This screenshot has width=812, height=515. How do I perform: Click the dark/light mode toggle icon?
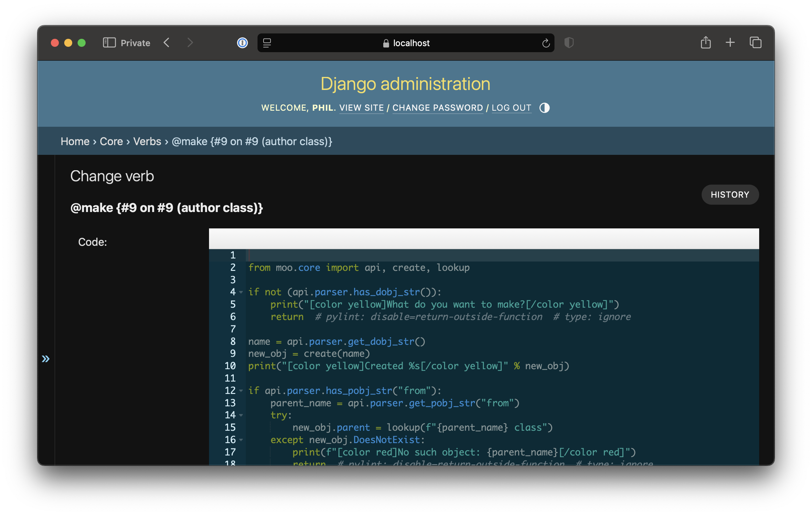(x=544, y=108)
